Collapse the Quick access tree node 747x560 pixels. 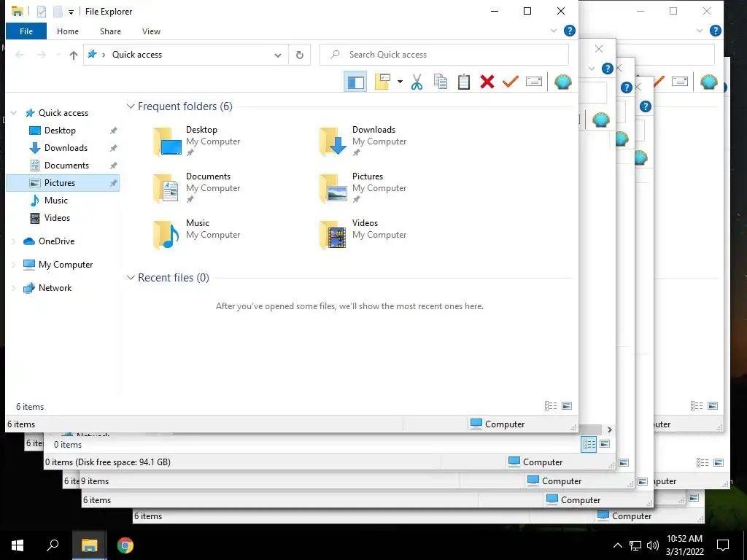[x=14, y=113]
